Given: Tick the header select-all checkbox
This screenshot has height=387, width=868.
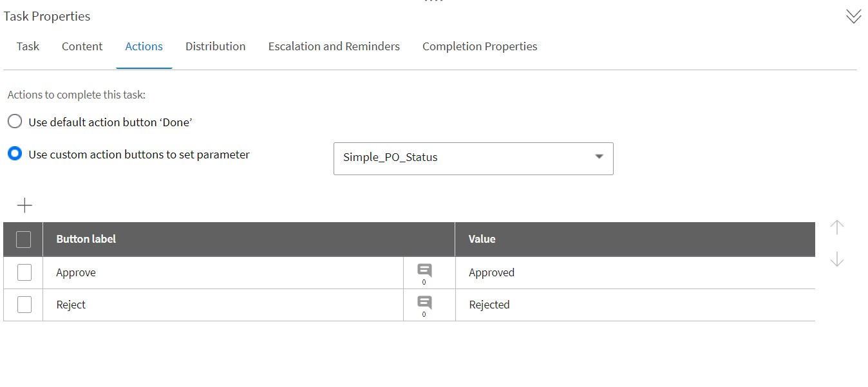Looking at the screenshot, I should tap(24, 240).
